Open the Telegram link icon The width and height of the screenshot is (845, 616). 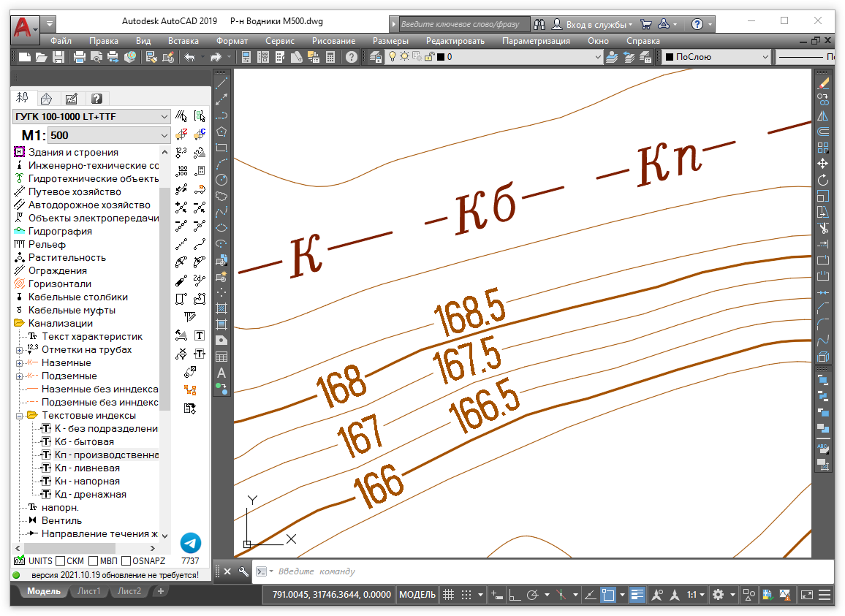click(x=190, y=543)
